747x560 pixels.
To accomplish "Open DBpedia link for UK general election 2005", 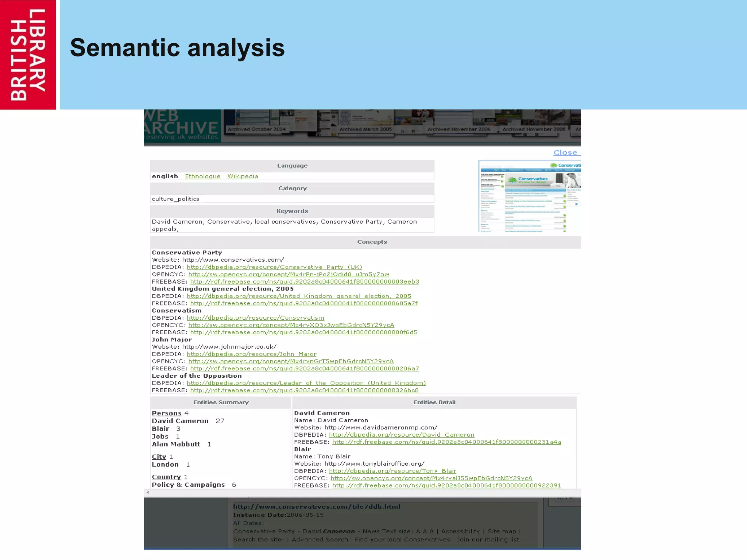I will [299, 296].
